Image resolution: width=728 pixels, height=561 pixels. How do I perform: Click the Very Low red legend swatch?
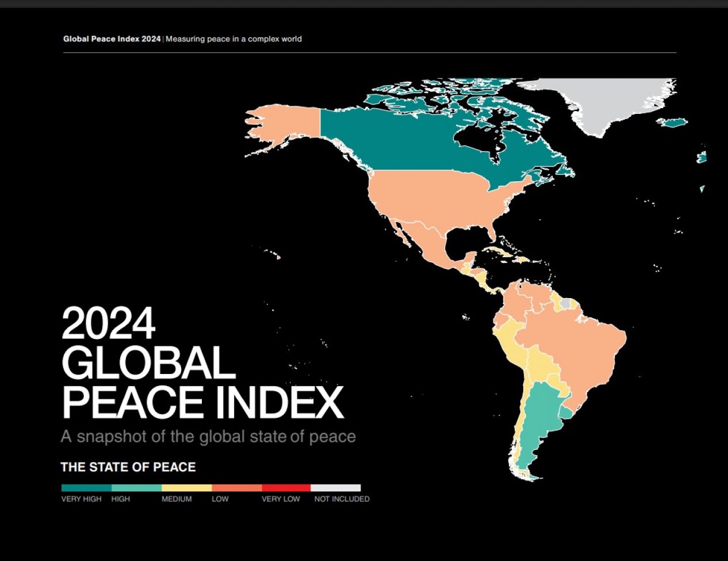[x=286, y=488]
